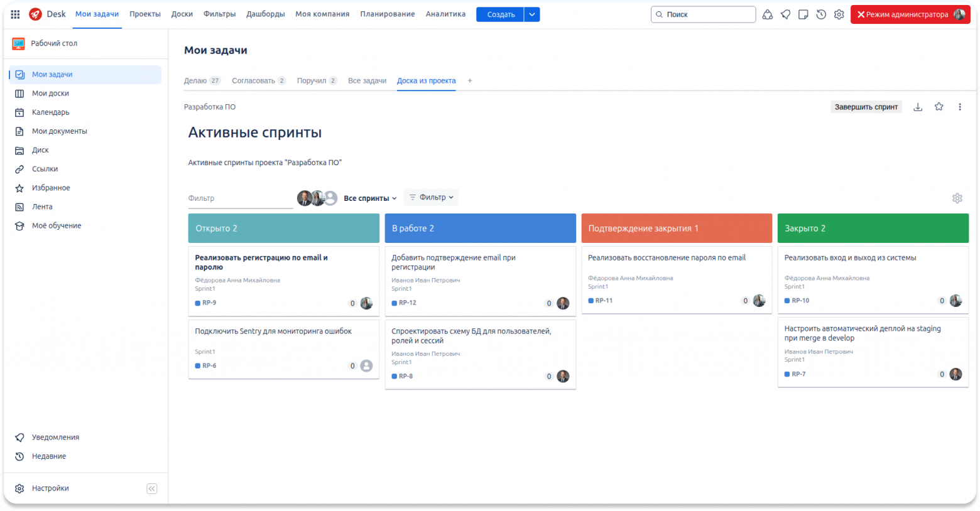Open Аналитика in the top navigation

click(x=446, y=14)
